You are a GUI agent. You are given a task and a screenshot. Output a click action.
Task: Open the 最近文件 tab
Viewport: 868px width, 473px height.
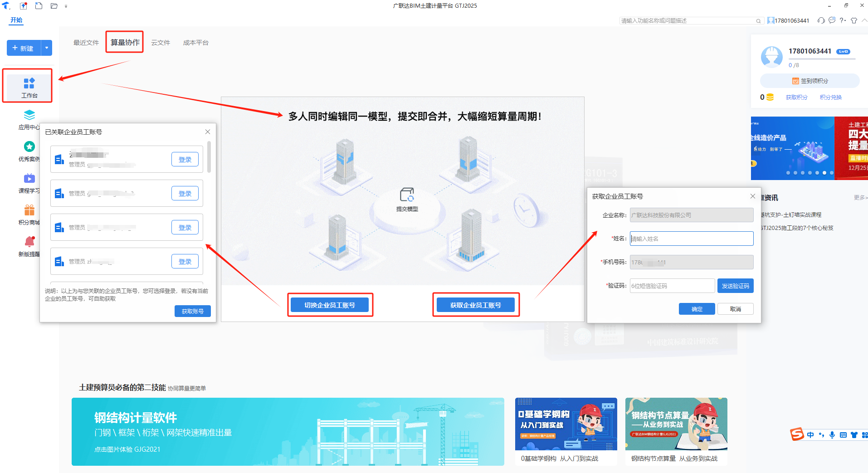[86, 42]
